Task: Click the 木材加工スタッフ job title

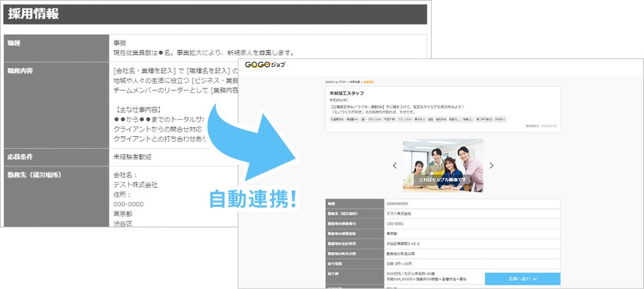Action: point(347,94)
